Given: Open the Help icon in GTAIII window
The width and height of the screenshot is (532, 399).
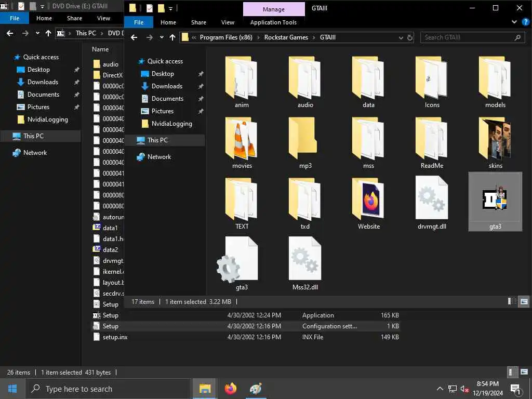Looking at the screenshot, I should [525, 22].
